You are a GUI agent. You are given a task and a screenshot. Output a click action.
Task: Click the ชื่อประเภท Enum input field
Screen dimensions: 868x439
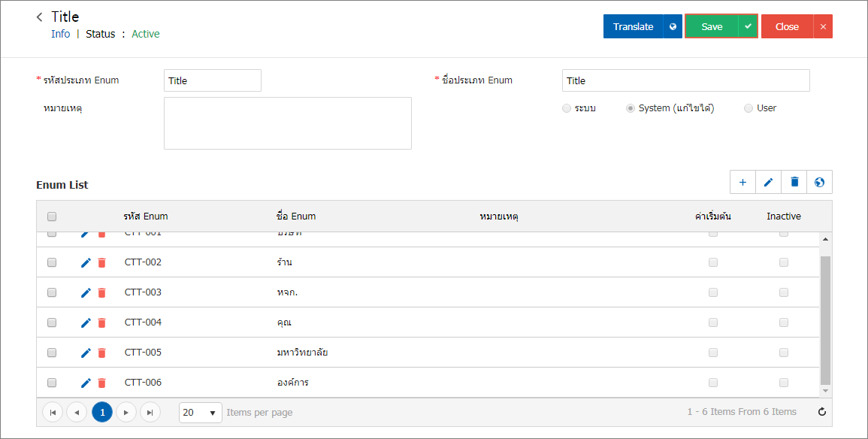pos(686,80)
